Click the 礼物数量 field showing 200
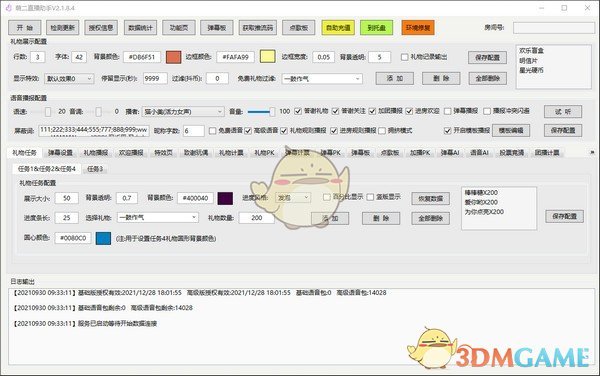The width and height of the screenshot is (600, 376). tap(257, 218)
